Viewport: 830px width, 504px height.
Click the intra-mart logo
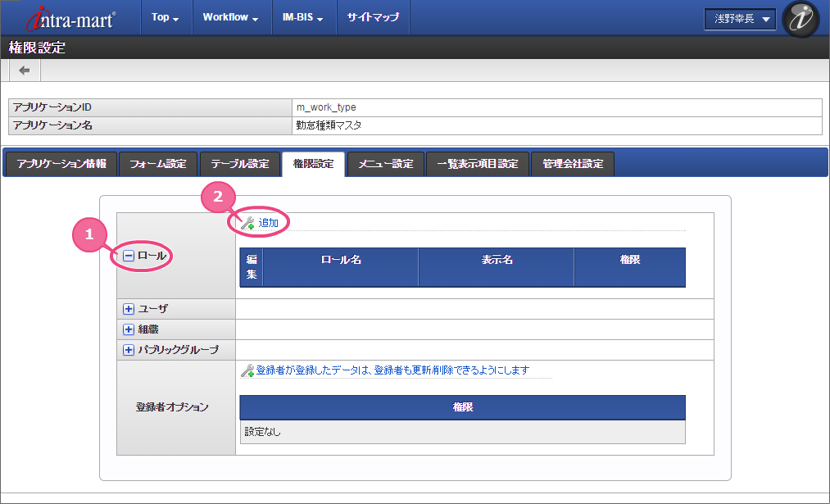[71, 18]
